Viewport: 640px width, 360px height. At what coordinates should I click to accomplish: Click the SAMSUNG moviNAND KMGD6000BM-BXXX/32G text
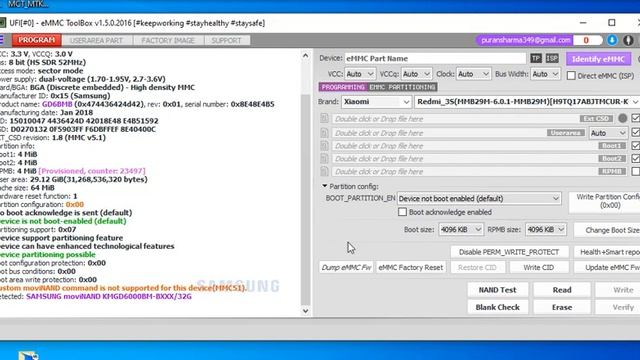coord(109,296)
